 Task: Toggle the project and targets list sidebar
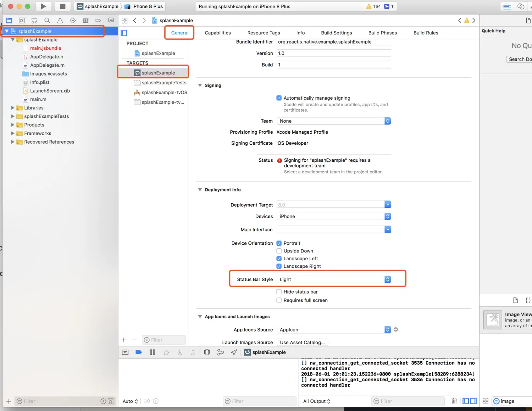pyautogui.click(x=124, y=33)
